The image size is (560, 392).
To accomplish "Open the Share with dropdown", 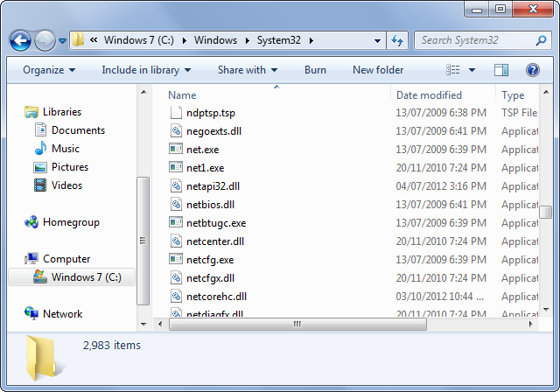I will point(247,70).
